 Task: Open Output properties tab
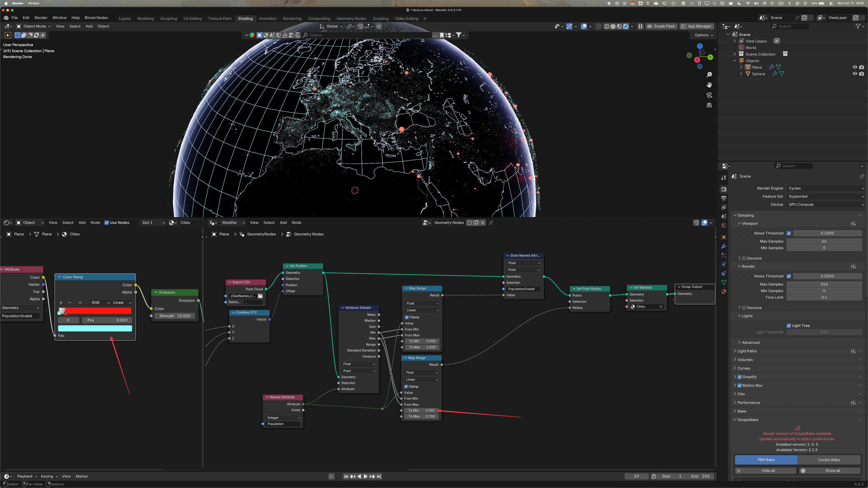point(724,198)
